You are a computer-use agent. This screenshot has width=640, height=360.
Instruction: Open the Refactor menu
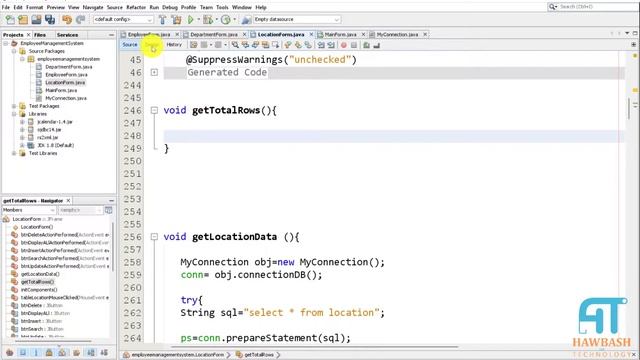(136, 7)
